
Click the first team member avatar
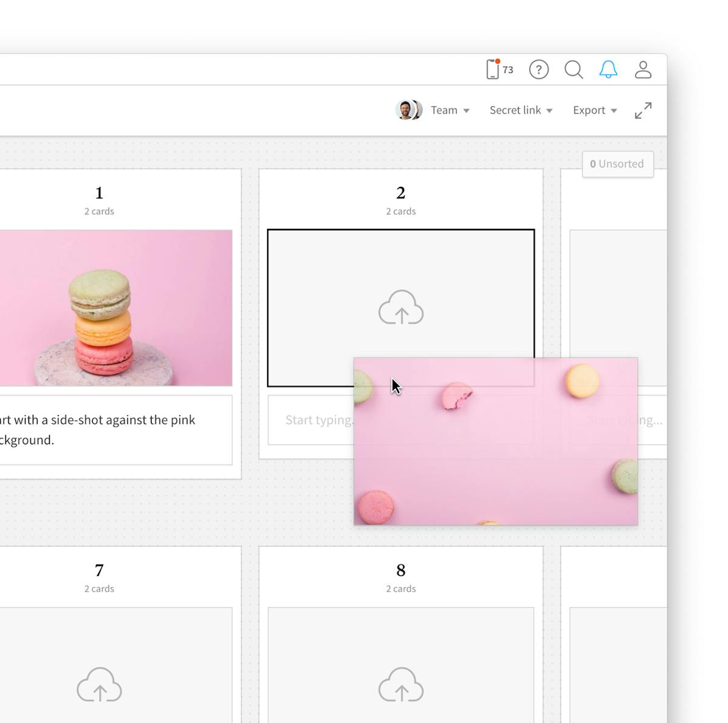point(404,110)
